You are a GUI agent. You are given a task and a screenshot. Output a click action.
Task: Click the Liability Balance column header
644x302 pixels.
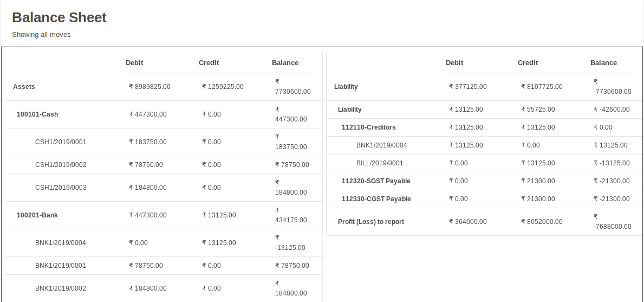pos(603,63)
